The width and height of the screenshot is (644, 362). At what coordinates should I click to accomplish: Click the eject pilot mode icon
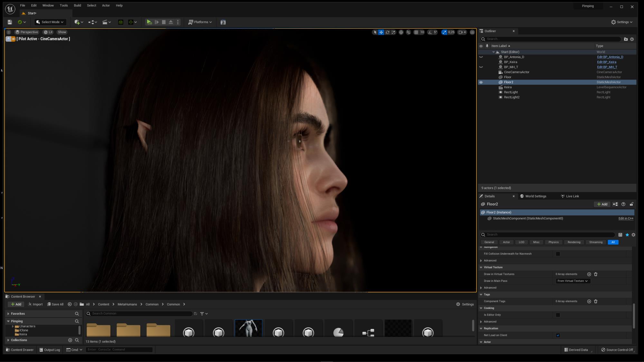click(8, 39)
